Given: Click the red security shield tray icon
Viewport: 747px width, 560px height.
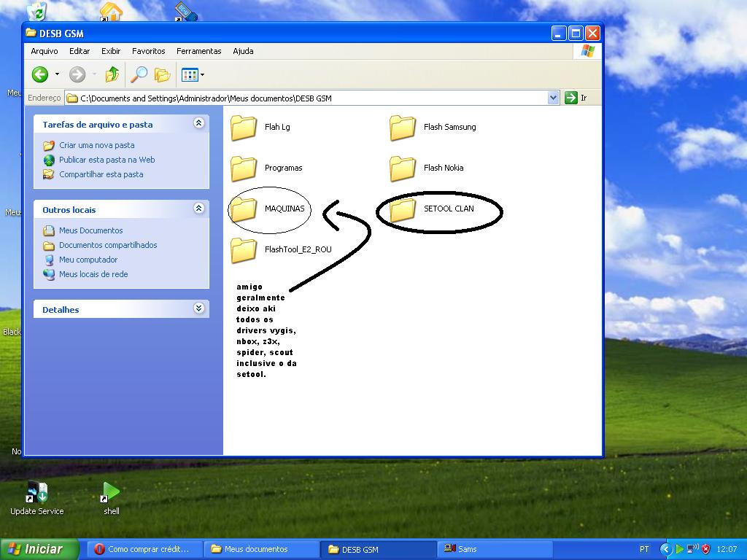Looking at the screenshot, I should click(x=706, y=549).
